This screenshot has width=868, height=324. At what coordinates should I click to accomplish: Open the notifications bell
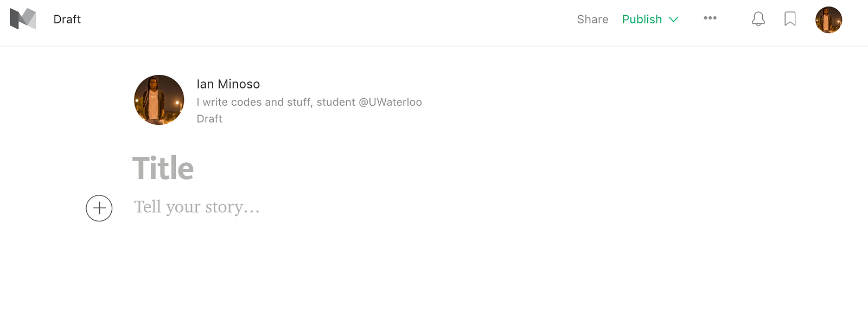pyautogui.click(x=758, y=19)
